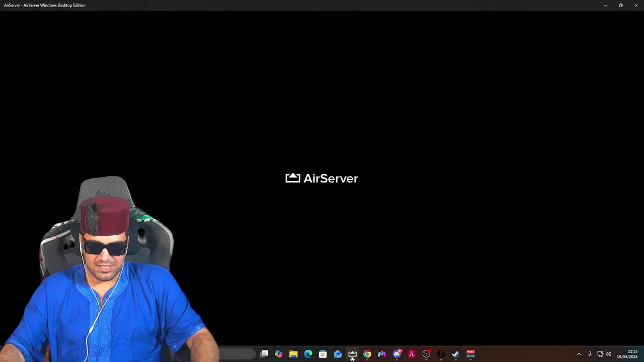Open the volume control tray icon

coord(609,354)
